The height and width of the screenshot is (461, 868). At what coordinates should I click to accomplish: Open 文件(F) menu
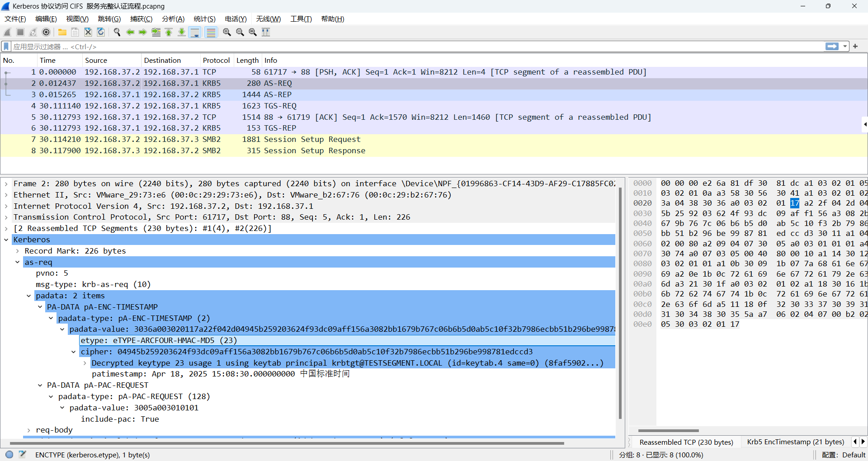15,19
